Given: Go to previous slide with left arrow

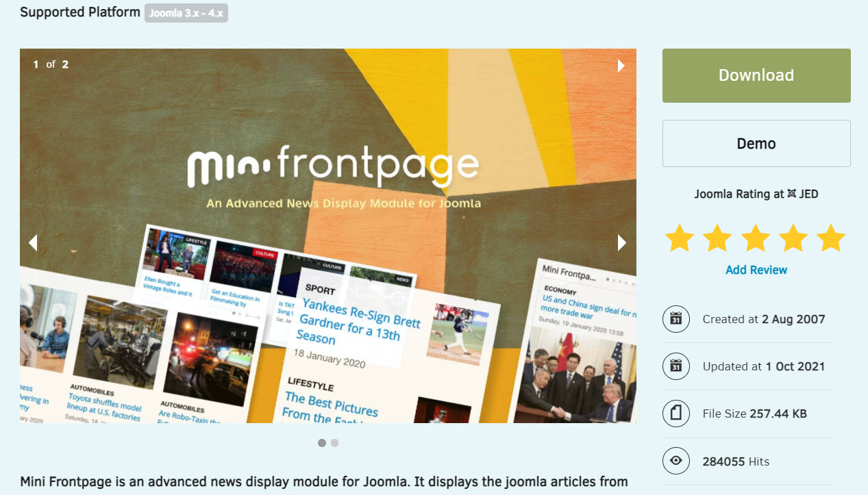Looking at the screenshot, I should pos(32,242).
